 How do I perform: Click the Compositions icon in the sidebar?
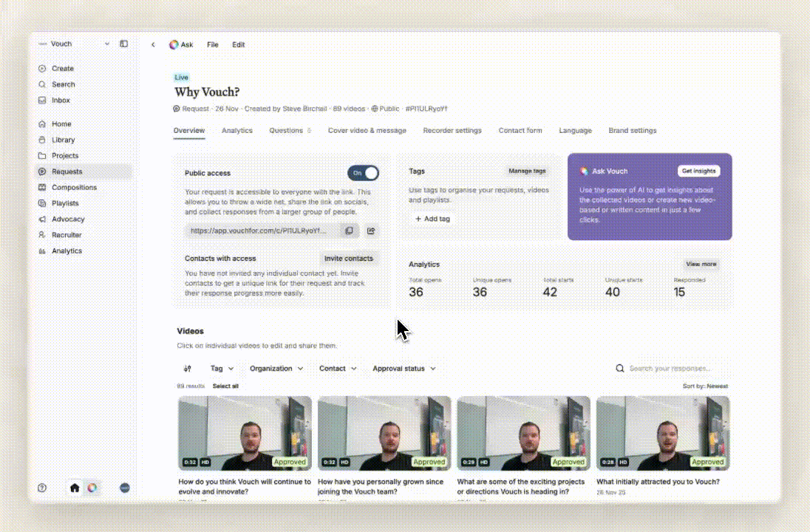[x=42, y=188]
